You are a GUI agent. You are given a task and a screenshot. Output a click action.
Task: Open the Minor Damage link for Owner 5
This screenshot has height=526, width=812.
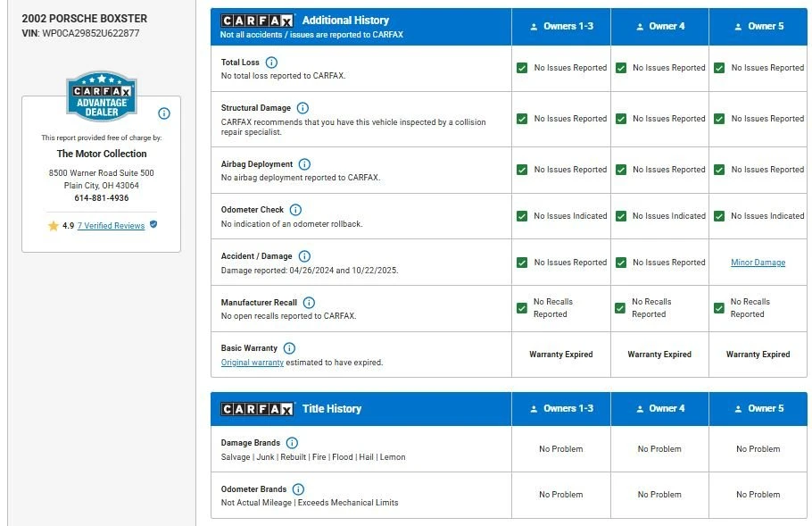point(758,263)
